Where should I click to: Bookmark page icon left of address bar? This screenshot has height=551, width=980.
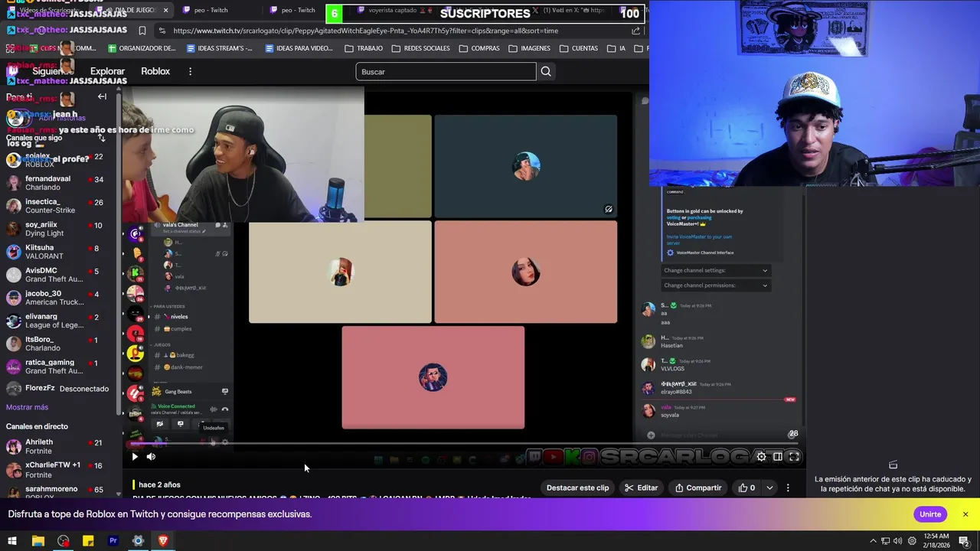pyautogui.click(x=142, y=31)
